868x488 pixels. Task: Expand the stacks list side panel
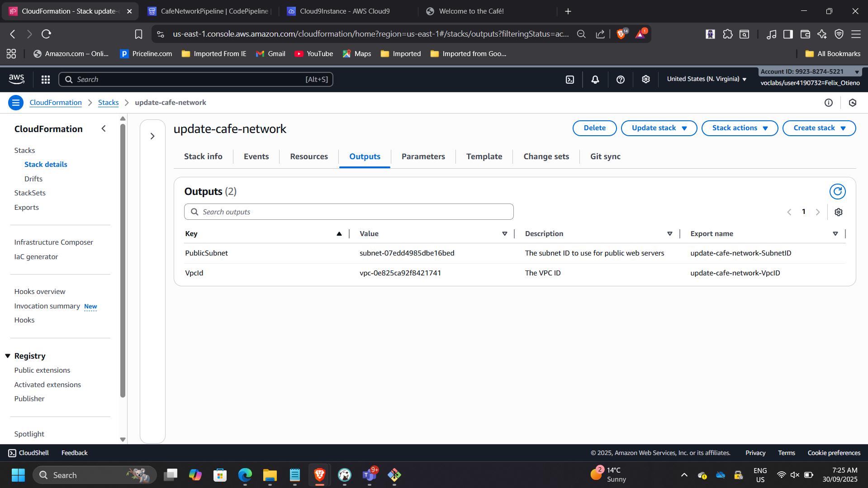click(152, 136)
